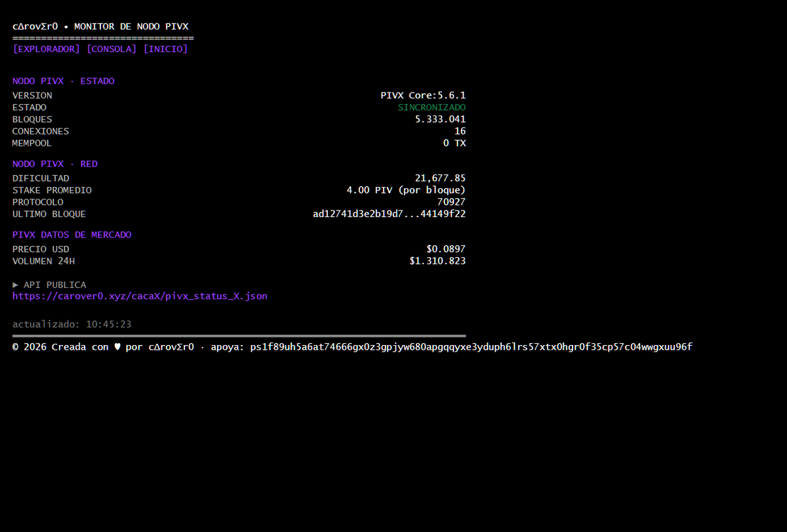This screenshot has width=787, height=532.
Task: Click the PROTOCOLO label
Action: coord(38,202)
